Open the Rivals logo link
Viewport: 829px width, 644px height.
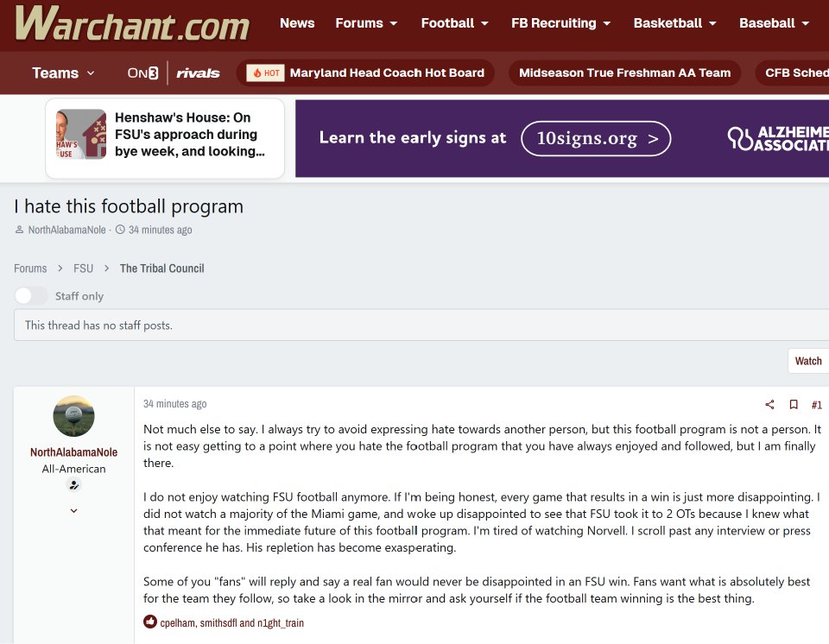coord(198,73)
